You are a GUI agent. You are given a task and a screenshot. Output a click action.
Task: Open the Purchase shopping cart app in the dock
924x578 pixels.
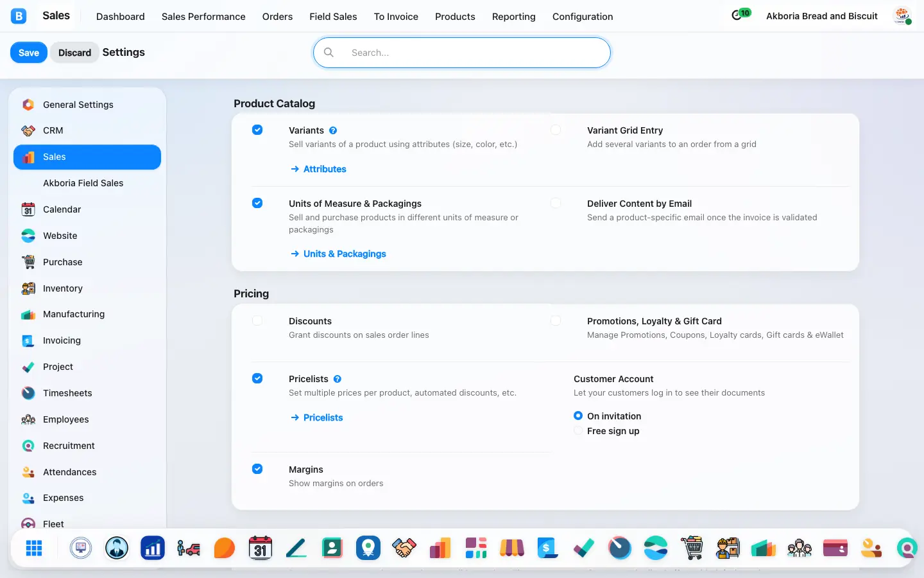click(x=692, y=548)
